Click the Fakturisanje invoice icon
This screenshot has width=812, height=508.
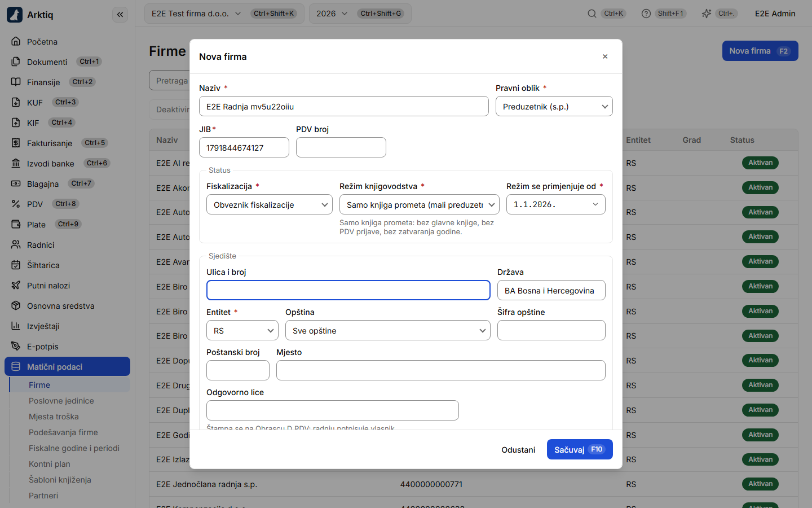[16, 143]
